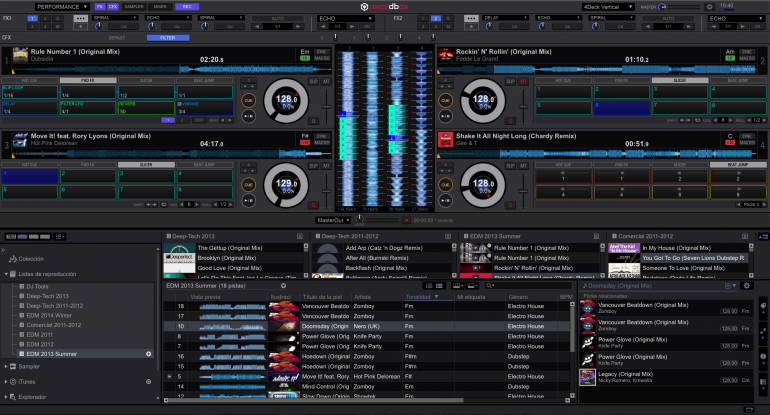Viewport: 770px width, 415px height.
Task: Click the REC button in top bar
Action: coord(186,7)
